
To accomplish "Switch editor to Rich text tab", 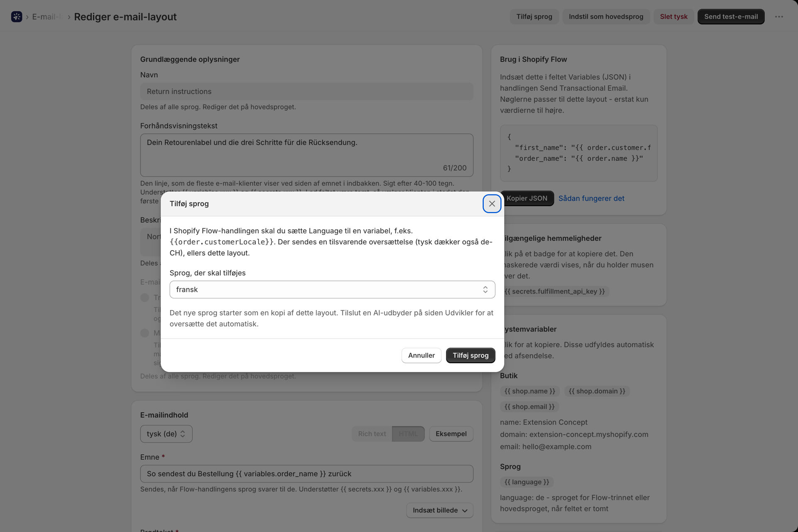I will coord(372,433).
